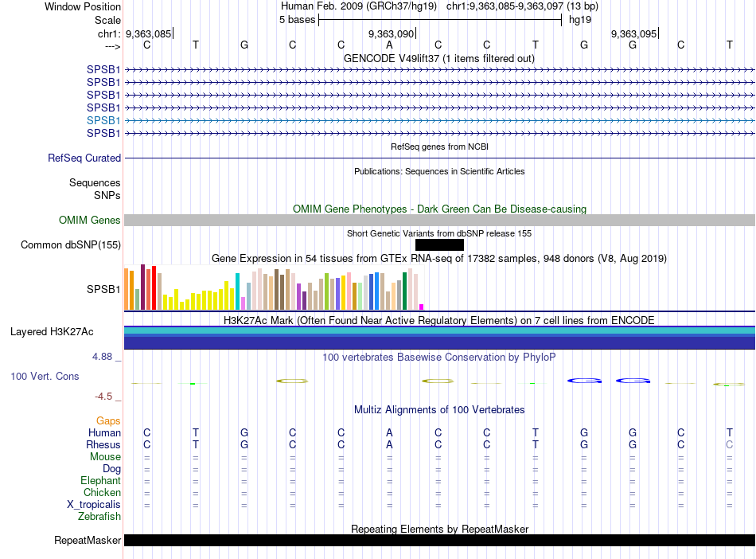Click the hg19 text beside scale bar
This screenshot has height=559, width=756.
(x=580, y=20)
